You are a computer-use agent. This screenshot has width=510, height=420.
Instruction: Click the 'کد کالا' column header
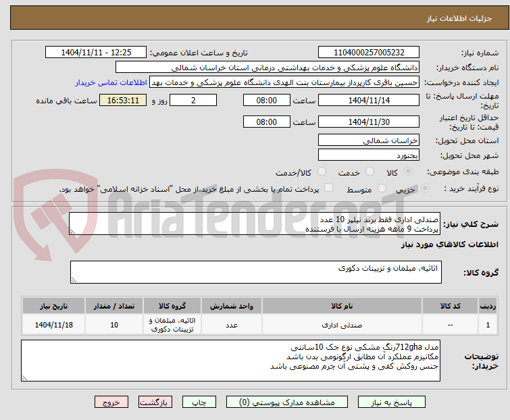coord(450,306)
